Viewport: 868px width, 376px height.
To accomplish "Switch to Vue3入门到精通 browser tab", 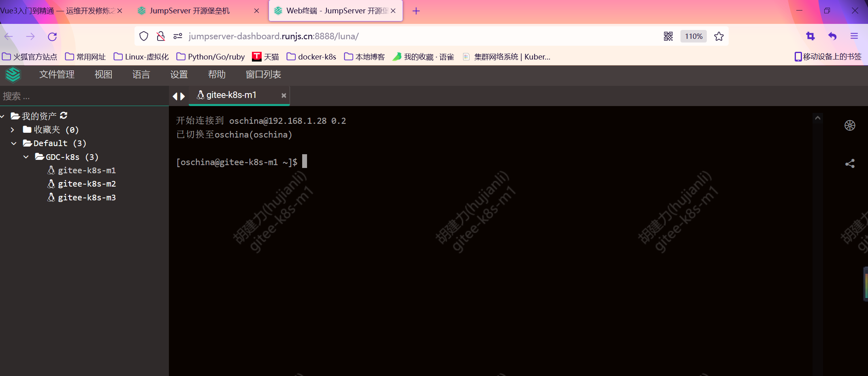I will [58, 11].
